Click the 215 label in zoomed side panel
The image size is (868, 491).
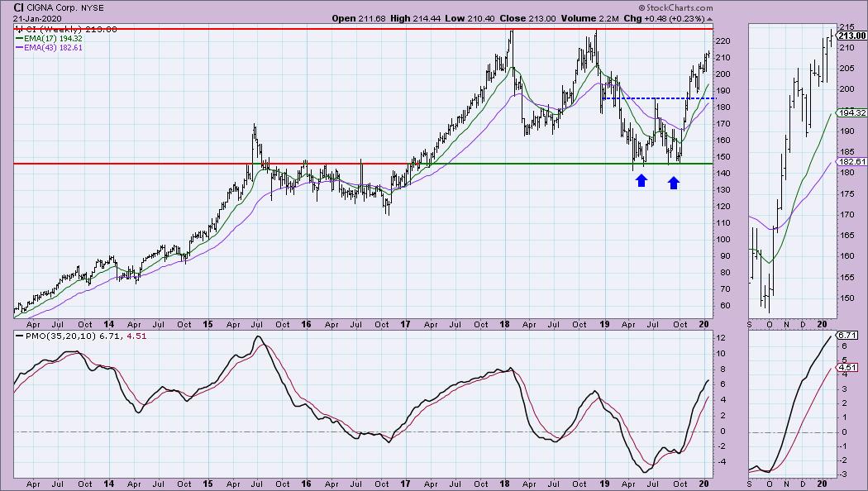(847, 26)
